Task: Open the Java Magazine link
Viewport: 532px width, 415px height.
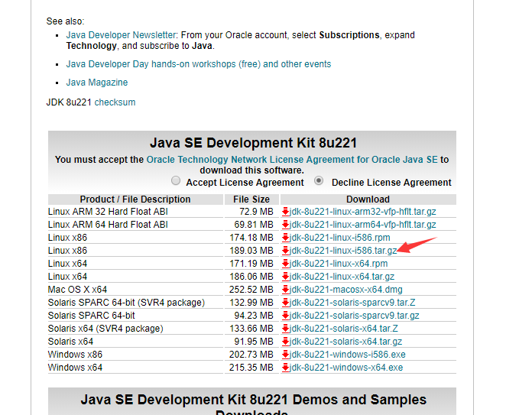Action: (x=97, y=83)
